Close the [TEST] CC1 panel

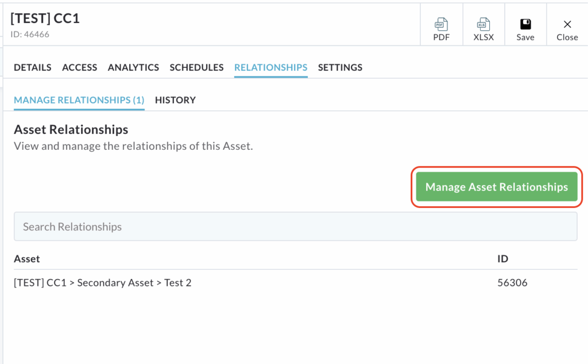[x=567, y=29]
